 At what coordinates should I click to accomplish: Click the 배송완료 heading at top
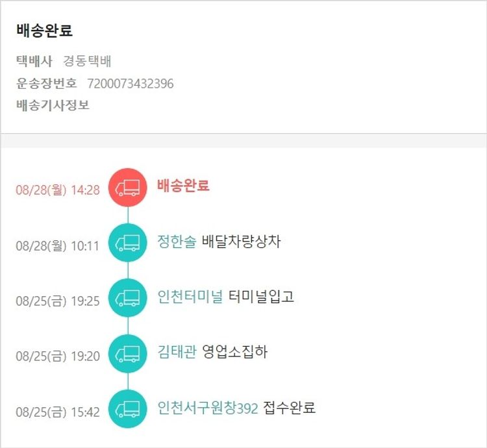point(44,31)
